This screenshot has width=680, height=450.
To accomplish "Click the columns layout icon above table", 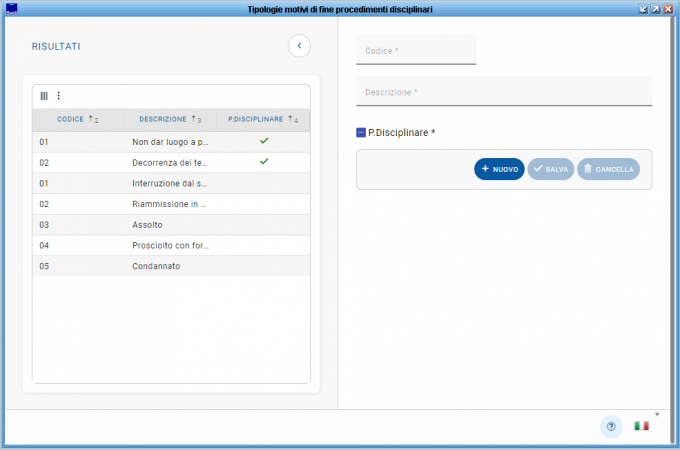I will (x=44, y=96).
